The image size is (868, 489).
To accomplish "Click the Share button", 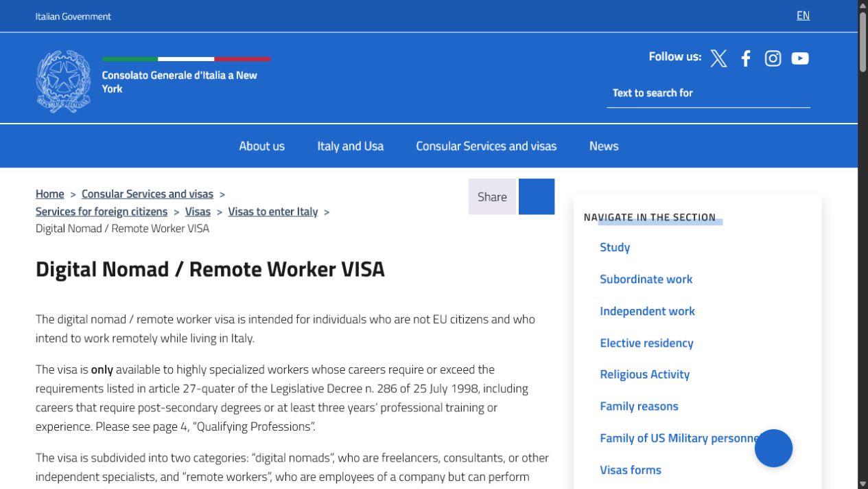I will 492,196.
